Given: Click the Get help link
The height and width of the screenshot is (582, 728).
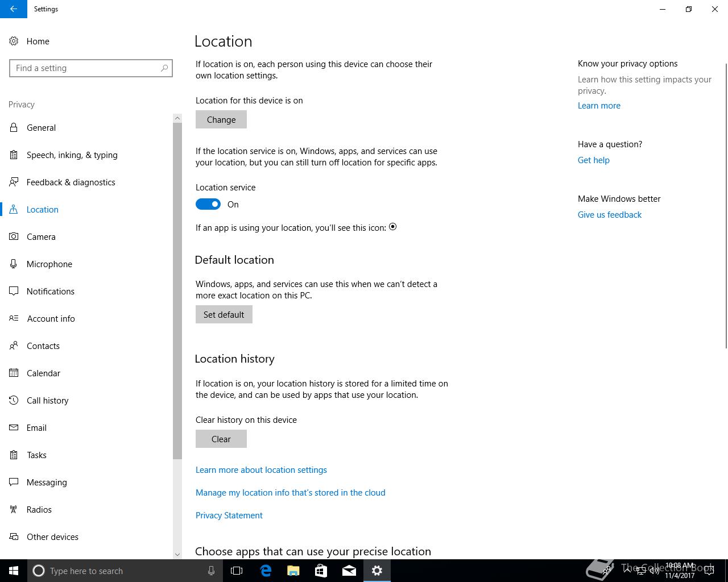Looking at the screenshot, I should [x=594, y=160].
